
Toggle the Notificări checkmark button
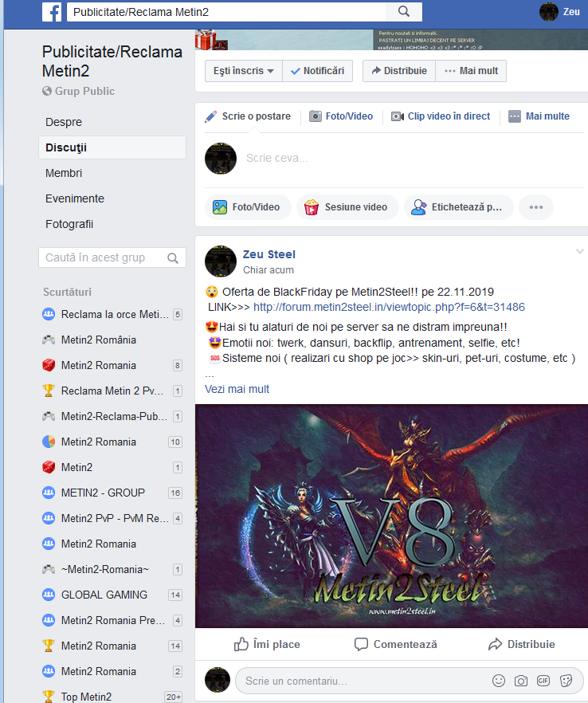tap(317, 71)
